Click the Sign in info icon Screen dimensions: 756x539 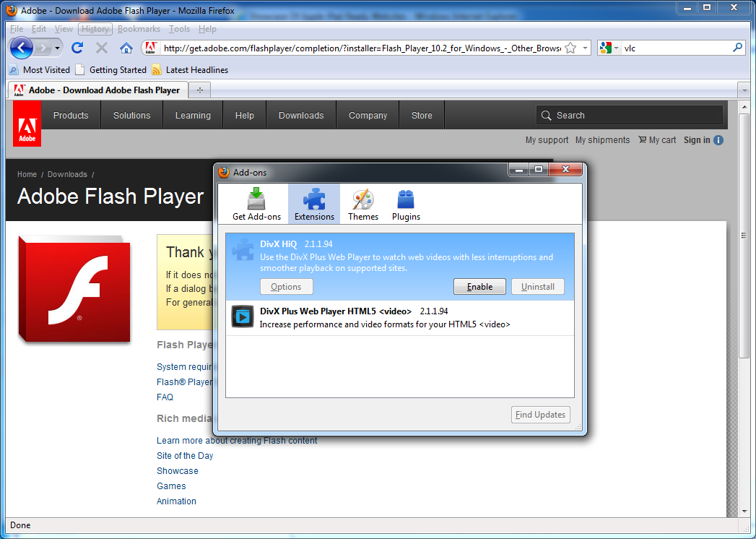coord(718,140)
